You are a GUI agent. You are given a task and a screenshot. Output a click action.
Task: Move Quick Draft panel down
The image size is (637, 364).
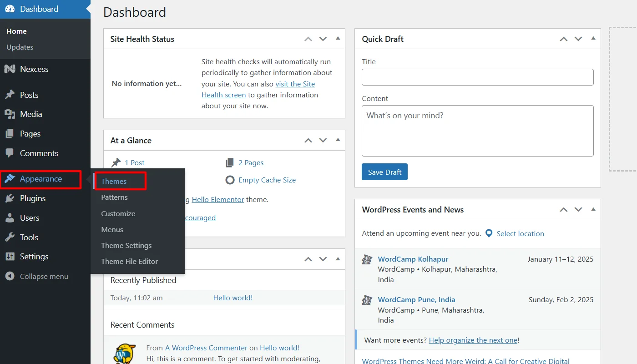tap(578, 39)
